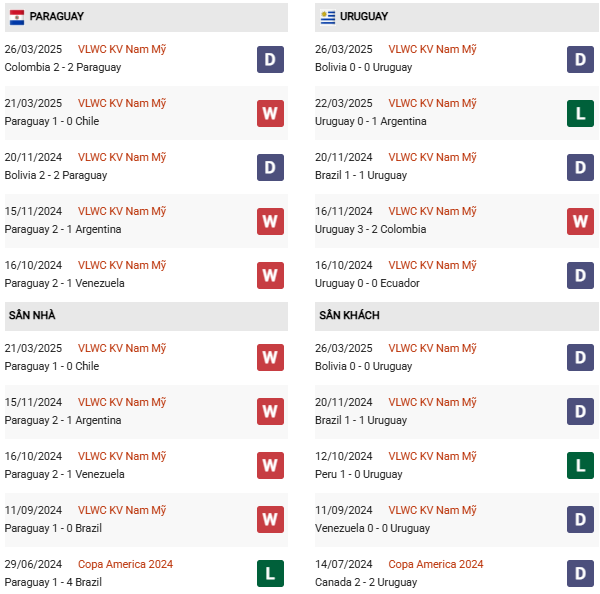This screenshot has height=594, width=600.
Task: Click the VLWC KV Nam Mỹ link for Uruguay vs Ecuador
Action: [432, 265]
